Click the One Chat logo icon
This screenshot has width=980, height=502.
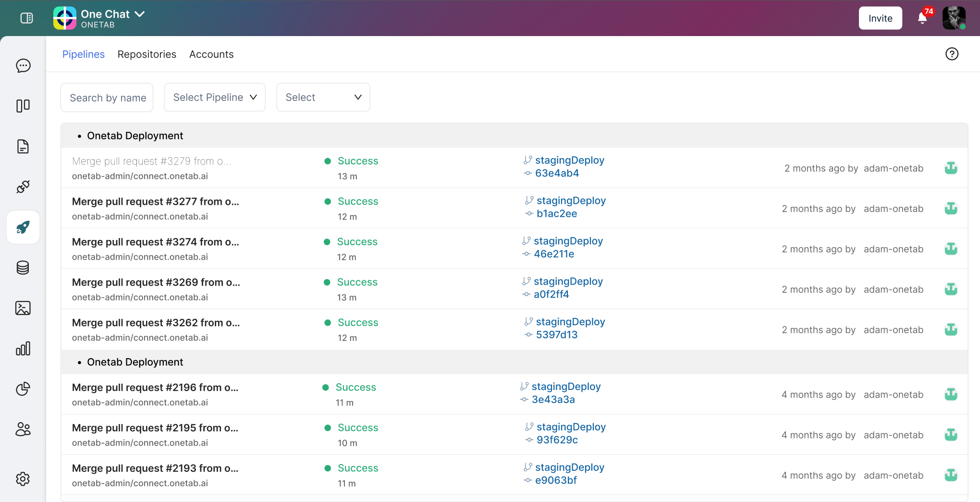(65, 18)
